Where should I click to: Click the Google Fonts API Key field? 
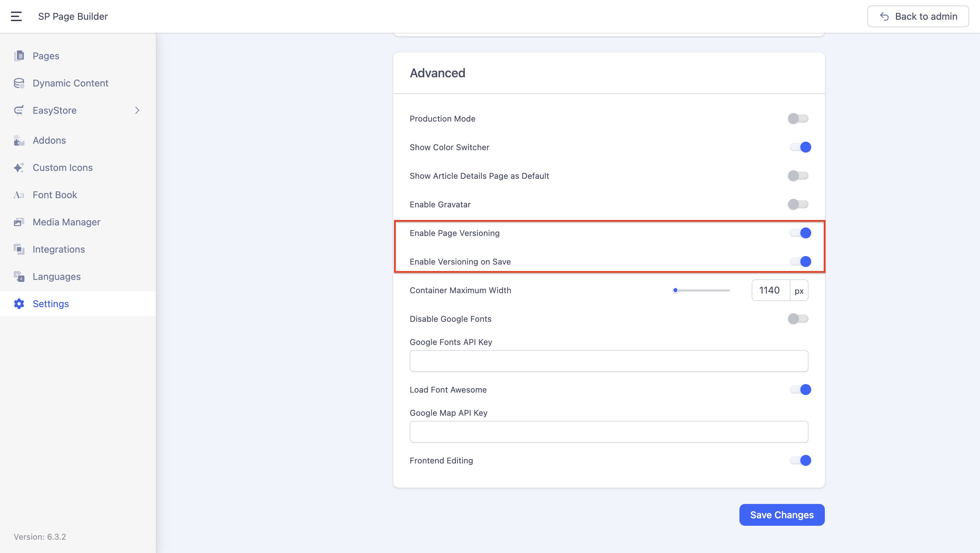click(x=608, y=361)
